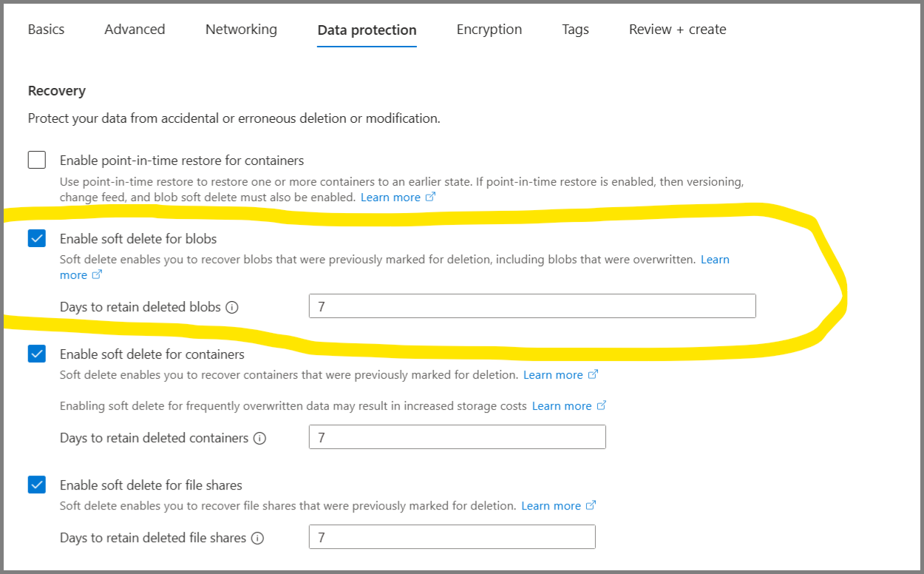
Task: Select the Encryption tab
Action: coord(489,30)
